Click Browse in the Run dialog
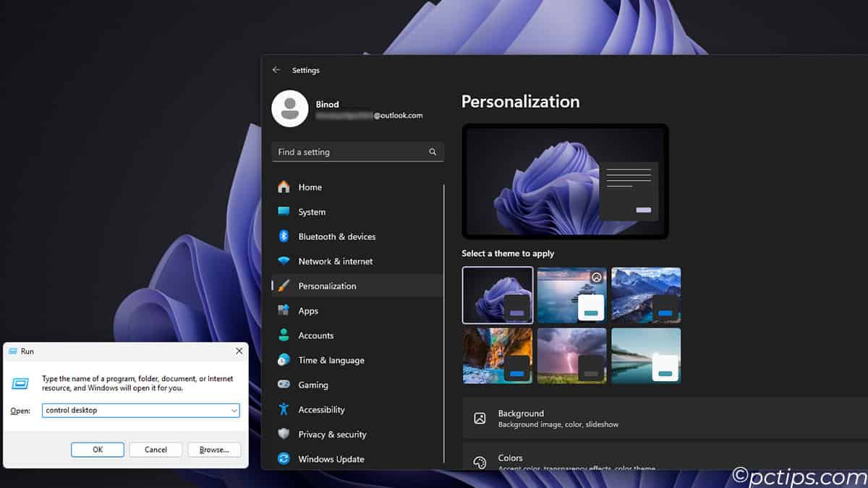The width and height of the screenshot is (868, 488). point(213,449)
